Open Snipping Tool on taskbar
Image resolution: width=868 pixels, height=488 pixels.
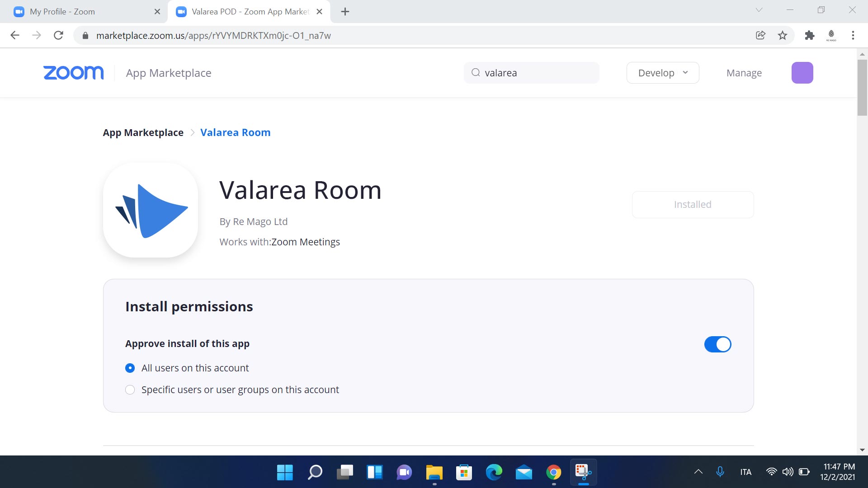coord(583,472)
